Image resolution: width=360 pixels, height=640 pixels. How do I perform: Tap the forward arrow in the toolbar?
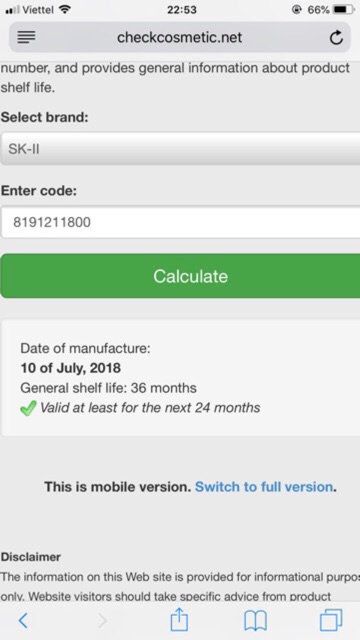click(102, 621)
